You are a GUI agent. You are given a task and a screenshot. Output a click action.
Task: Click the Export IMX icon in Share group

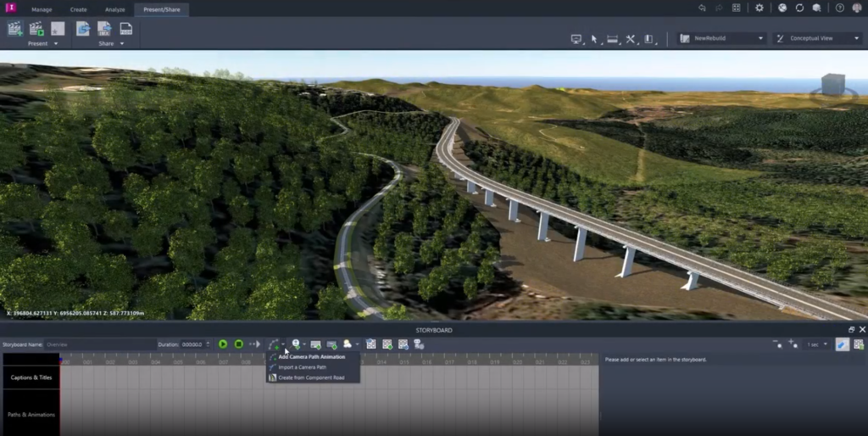click(x=104, y=29)
